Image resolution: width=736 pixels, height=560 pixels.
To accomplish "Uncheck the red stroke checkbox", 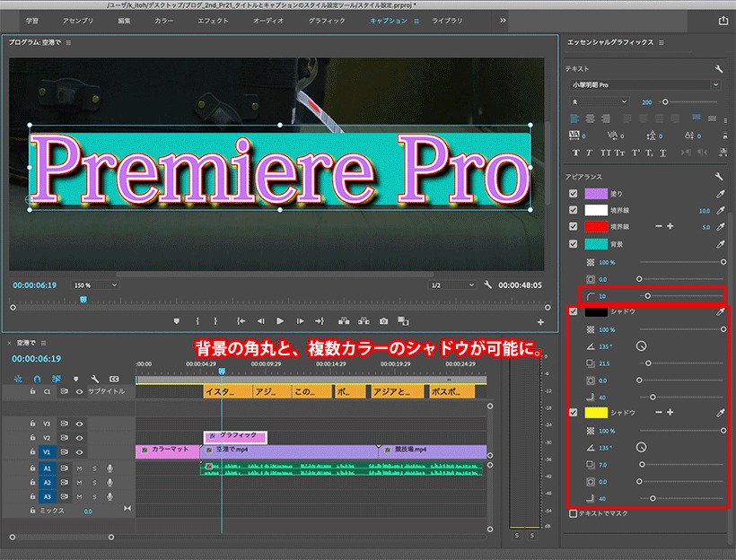I will [574, 226].
